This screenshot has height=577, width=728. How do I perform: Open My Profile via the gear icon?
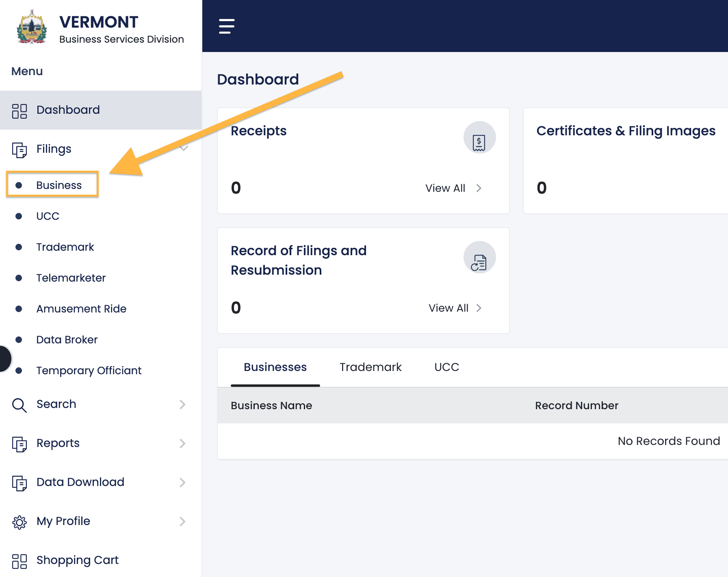pyautogui.click(x=19, y=521)
